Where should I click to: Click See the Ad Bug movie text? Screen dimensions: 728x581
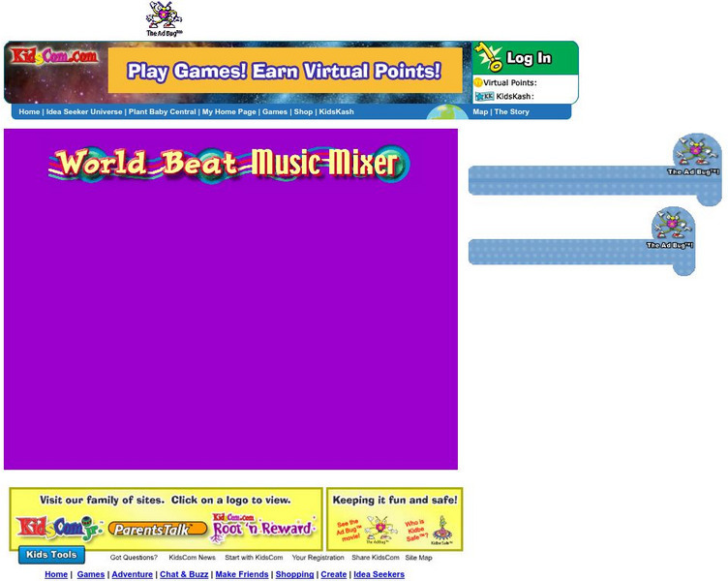click(x=349, y=530)
